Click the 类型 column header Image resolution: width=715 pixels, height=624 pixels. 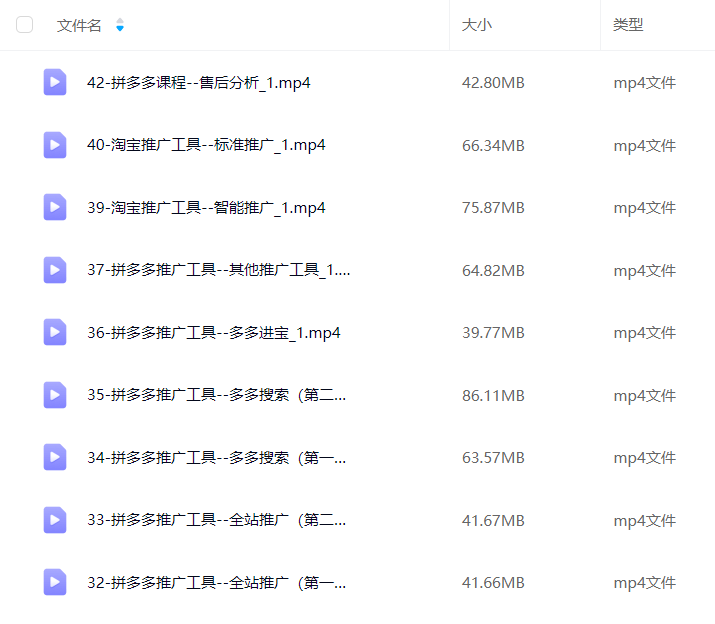click(x=628, y=25)
